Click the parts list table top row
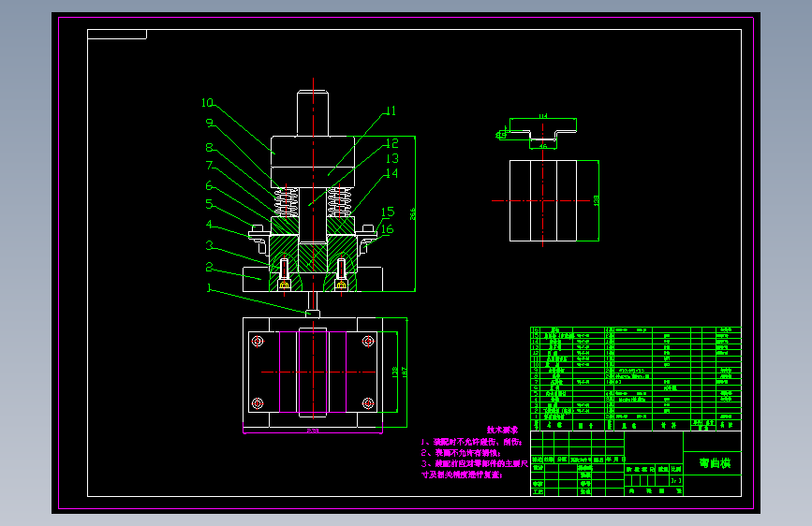Image resolution: width=812 pixels, height=526 pixels. pyautogui.click(x=635, y=330)
